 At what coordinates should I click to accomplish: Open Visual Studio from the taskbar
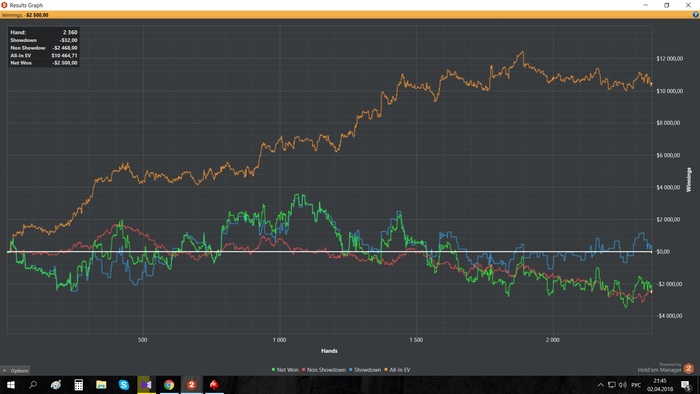pyautogui.click(x=146, y=385)
